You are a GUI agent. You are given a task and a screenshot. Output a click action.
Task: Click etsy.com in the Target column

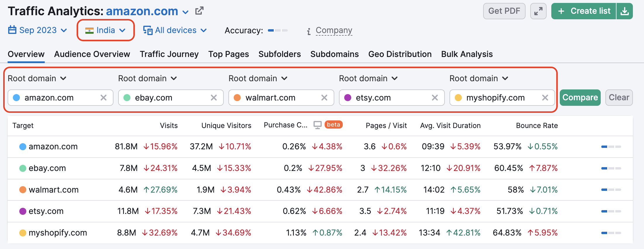pyautogui.click(x=46, y=211)
